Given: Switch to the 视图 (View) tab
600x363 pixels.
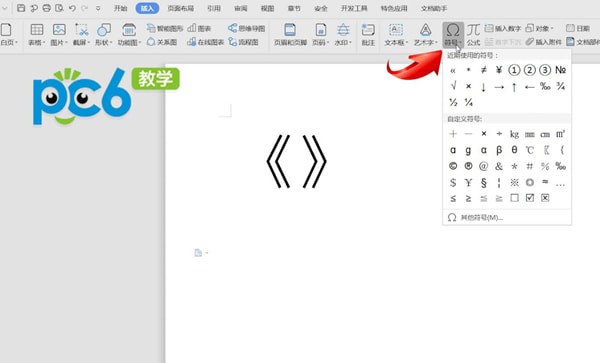Looking at the screenshot, I should 267,8.
